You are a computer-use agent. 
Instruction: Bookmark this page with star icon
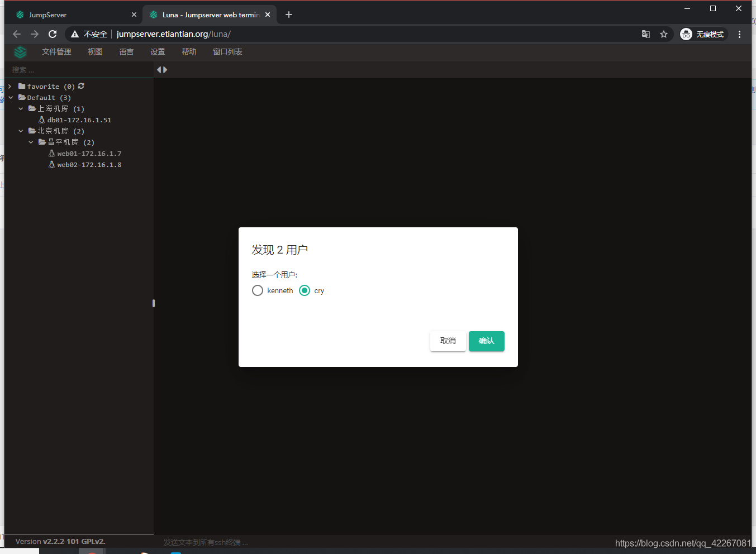point(664,34)
